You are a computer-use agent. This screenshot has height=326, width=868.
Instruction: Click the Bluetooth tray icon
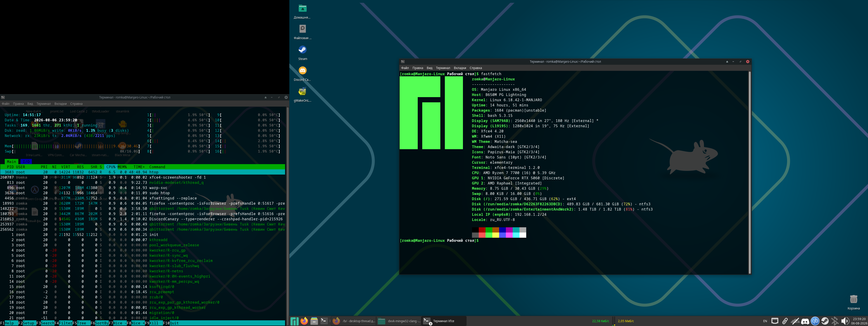pyautogui.click(x=835, y=321)
